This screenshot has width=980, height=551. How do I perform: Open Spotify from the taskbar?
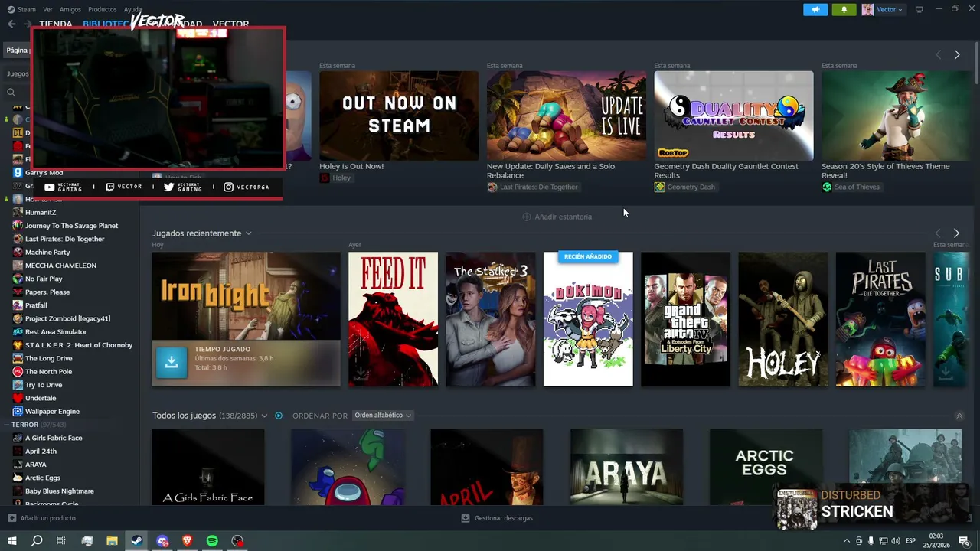212,541
